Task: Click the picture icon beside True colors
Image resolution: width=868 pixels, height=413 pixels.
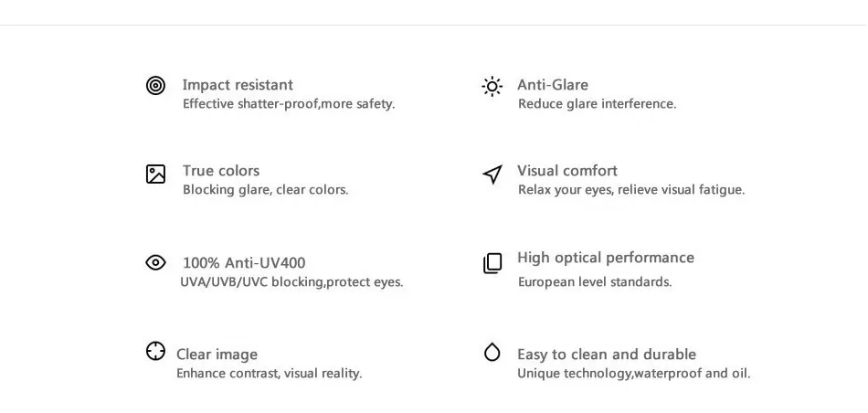Action: [155, 174]
